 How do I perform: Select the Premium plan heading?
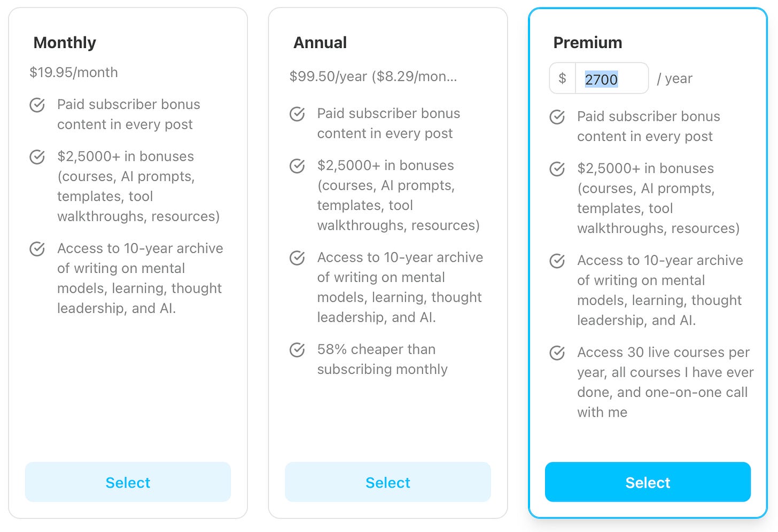(588, 43)
